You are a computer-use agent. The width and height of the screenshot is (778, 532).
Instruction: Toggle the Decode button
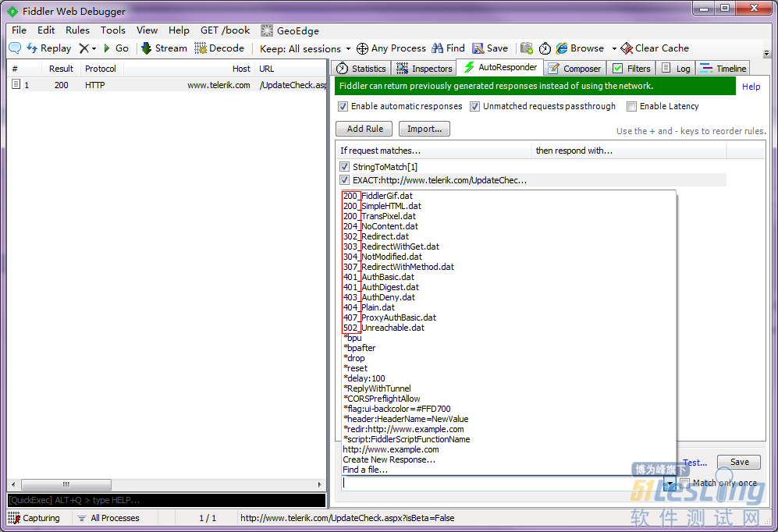[x=219, y=48]
